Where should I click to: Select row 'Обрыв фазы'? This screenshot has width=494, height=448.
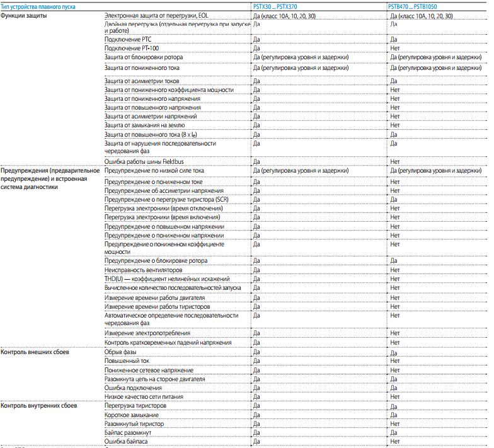(x=120, y=352)
